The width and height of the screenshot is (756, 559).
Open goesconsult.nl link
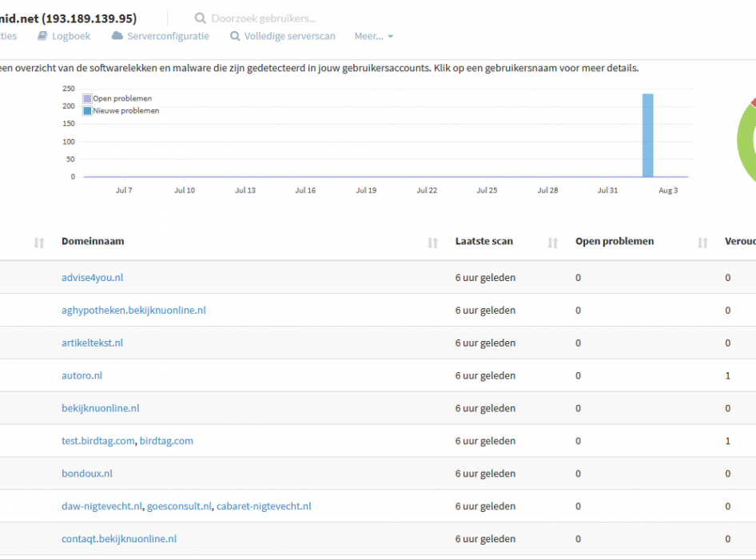point(179,506)
